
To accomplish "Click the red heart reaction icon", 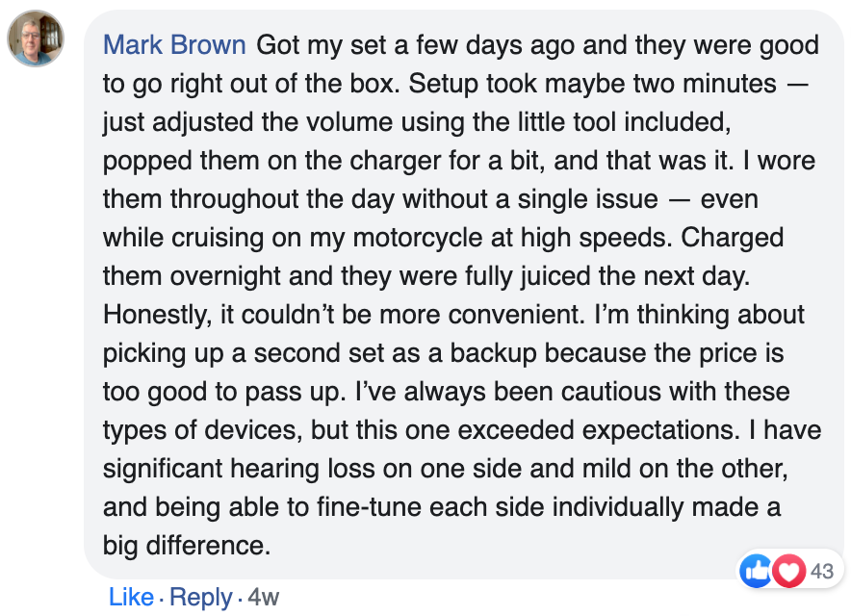I will [789, 571].
